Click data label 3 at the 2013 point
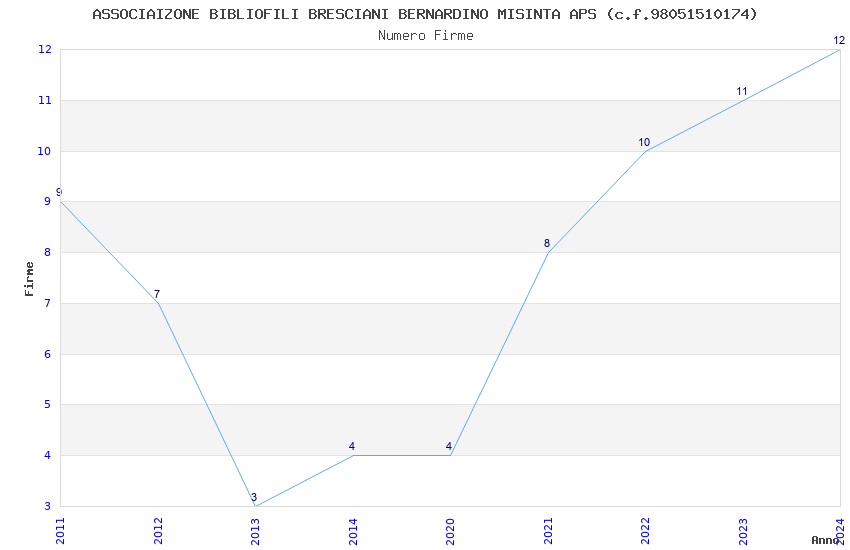 [x=254, y=497]
